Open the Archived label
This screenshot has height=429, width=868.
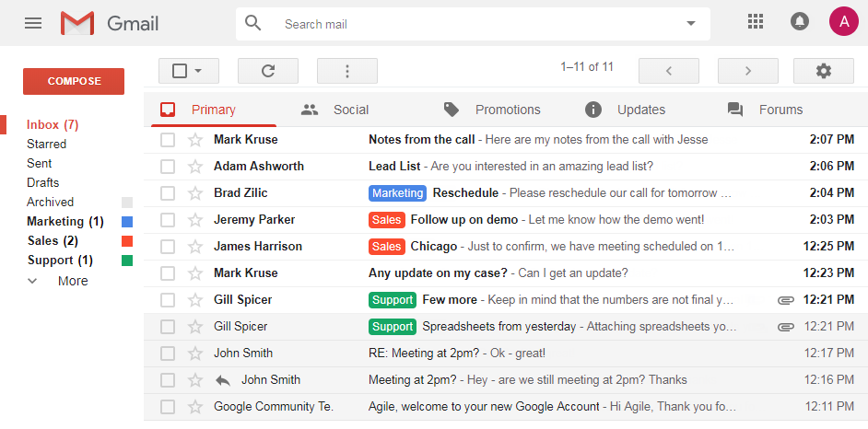click(50, 203)
